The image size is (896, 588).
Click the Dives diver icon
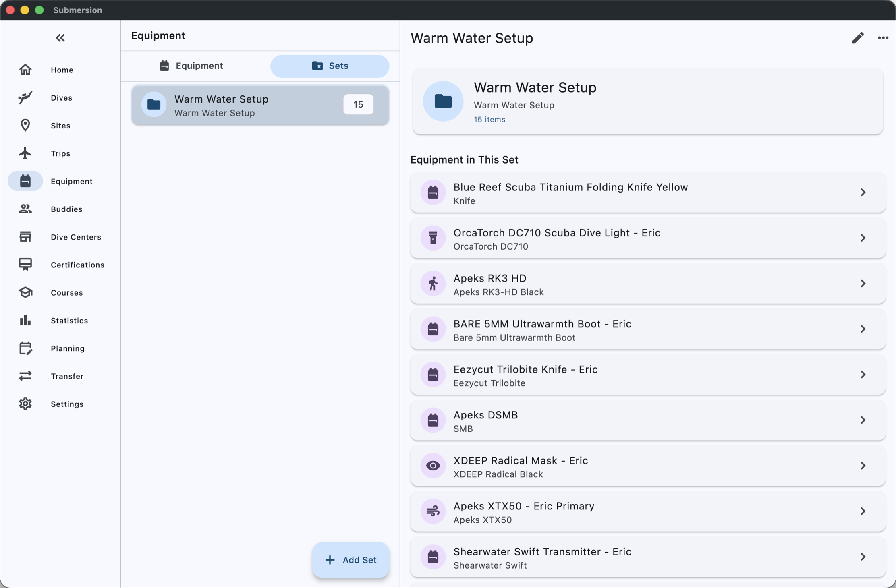pos(25,97)
